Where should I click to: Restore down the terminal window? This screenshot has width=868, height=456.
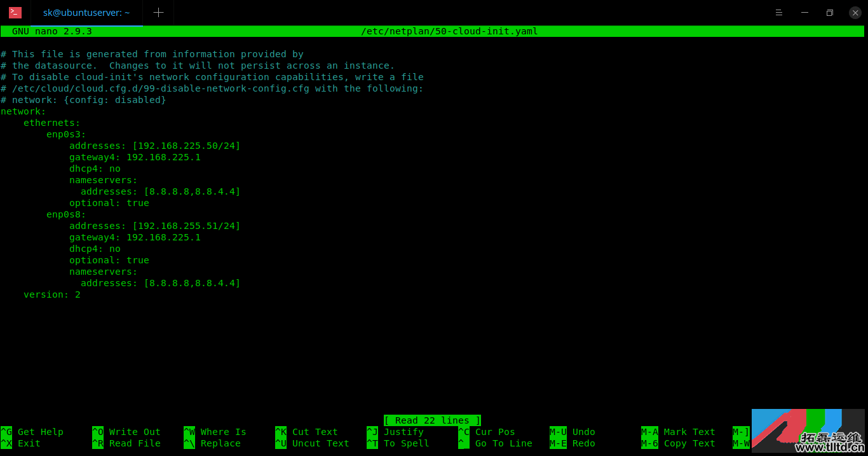[x=829, y=13]
